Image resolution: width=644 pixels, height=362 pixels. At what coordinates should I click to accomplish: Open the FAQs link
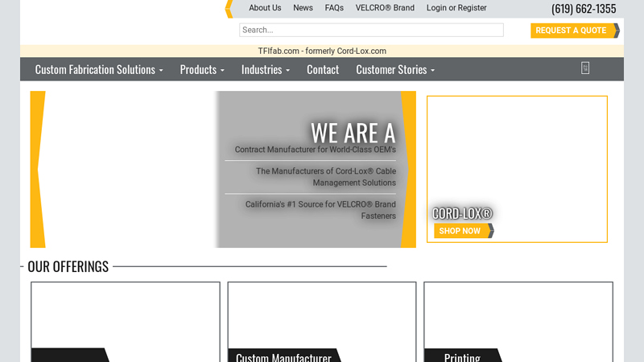pos(334,8)
